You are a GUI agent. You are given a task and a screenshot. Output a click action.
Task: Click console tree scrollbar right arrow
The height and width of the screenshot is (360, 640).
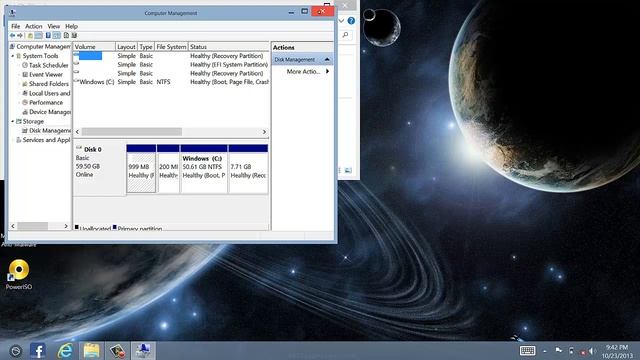[66, 226]
